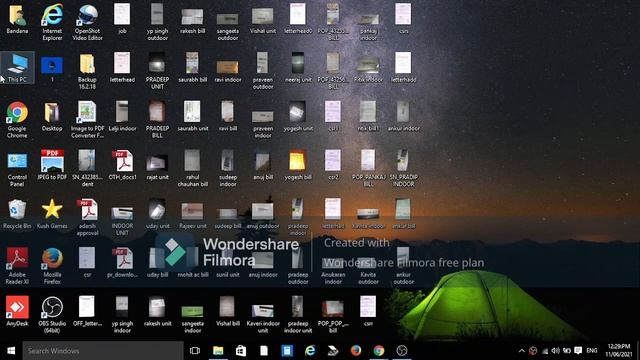Viewport: 640px width, 360px height.
Task: Open the OTH_docs1 PDF file
Action: (122, 165)
